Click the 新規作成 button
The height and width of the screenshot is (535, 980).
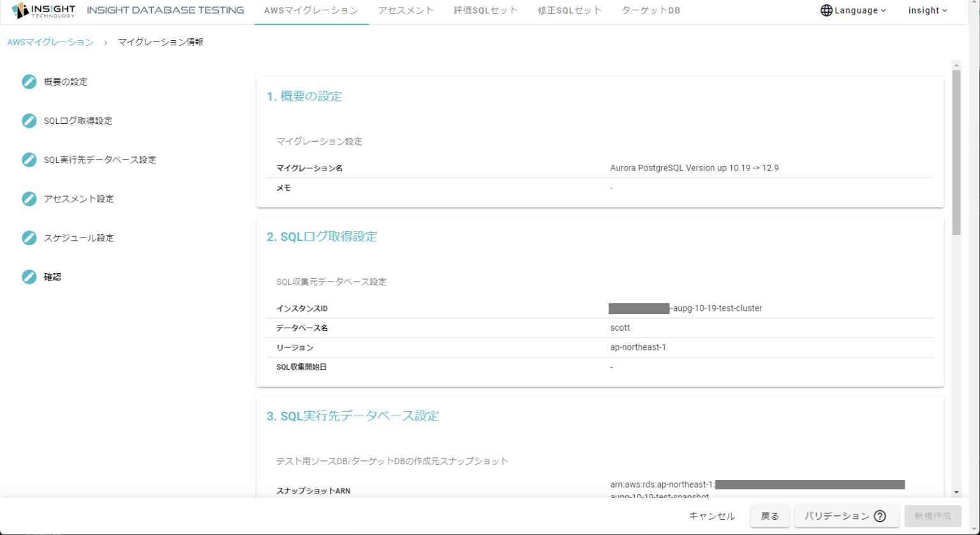click(x=933, y=516)
